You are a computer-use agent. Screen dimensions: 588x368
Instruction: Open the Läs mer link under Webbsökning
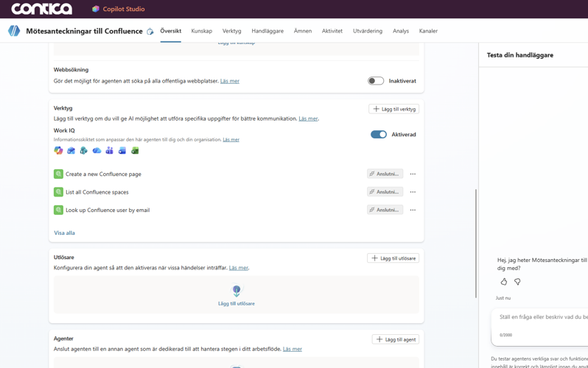click(x=229, y=81)
